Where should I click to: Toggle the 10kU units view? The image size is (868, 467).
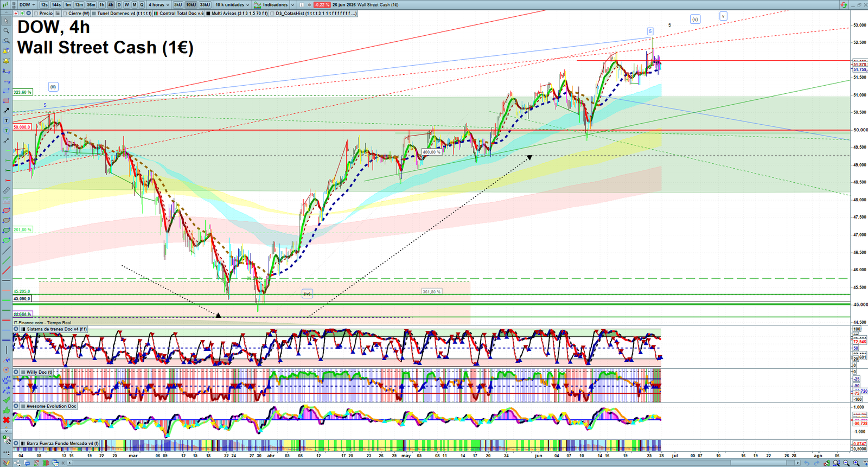pyautogui.click(x=191, y=5)
